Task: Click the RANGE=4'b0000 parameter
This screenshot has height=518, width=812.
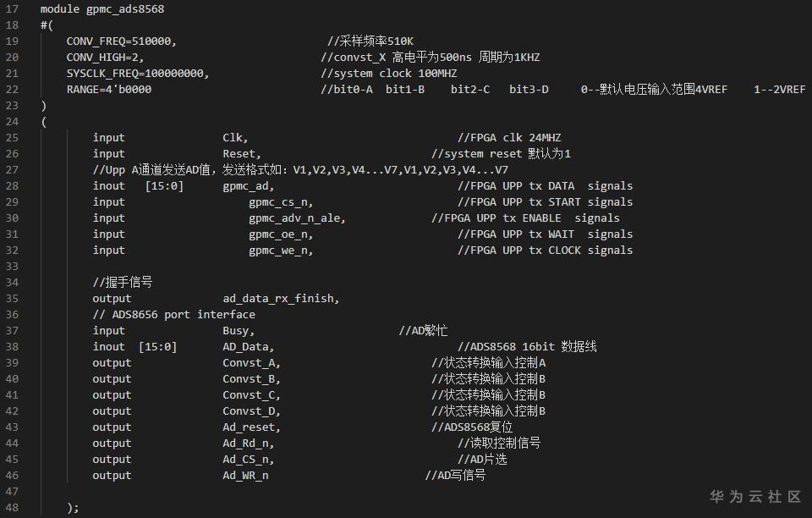Action: [x=109, y=90]
